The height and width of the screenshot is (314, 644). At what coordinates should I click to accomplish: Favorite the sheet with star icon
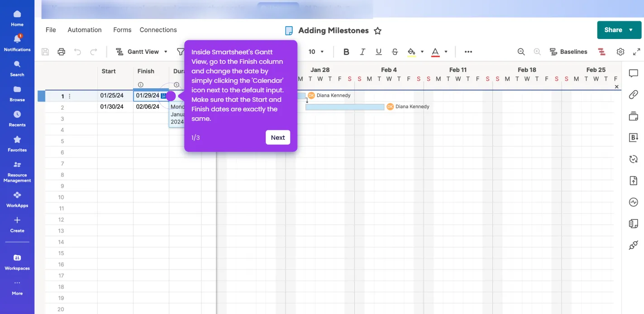tap(378, 31)
